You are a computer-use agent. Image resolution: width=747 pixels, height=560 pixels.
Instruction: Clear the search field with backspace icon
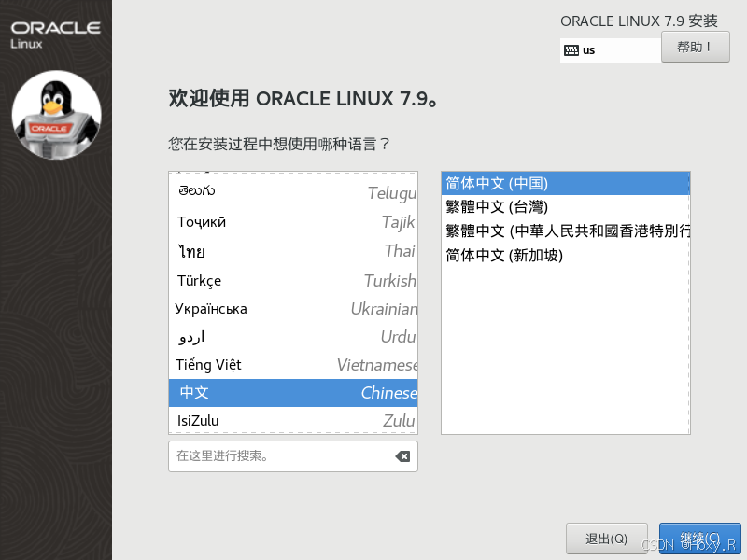coord(402,456)
